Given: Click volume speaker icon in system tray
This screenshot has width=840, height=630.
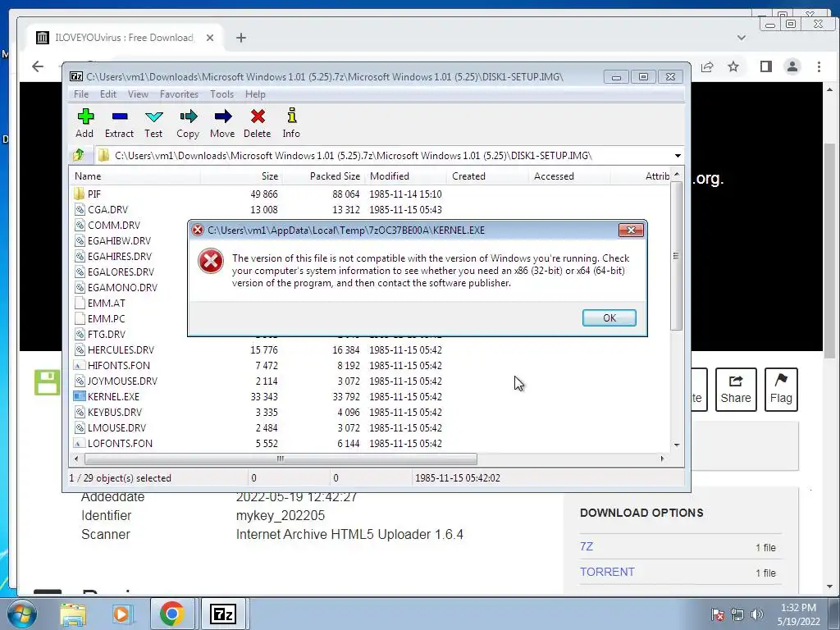Looking at the screenshot, I should coord(757,614).
